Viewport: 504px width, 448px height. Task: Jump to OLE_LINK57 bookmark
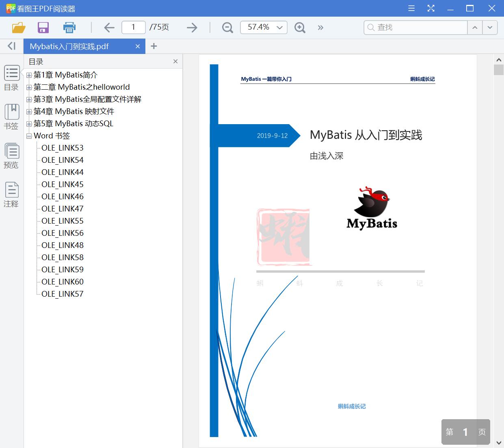point(63,294)
